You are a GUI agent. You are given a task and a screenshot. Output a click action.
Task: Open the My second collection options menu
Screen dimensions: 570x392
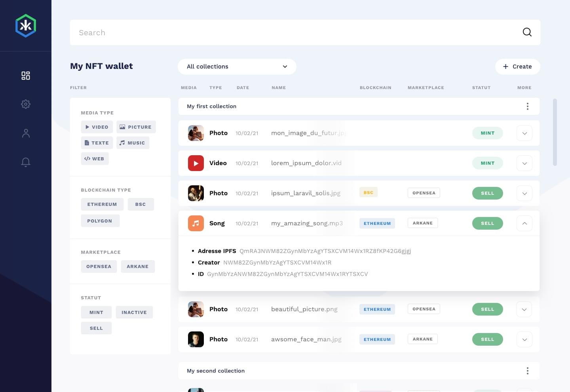point(527,371)
